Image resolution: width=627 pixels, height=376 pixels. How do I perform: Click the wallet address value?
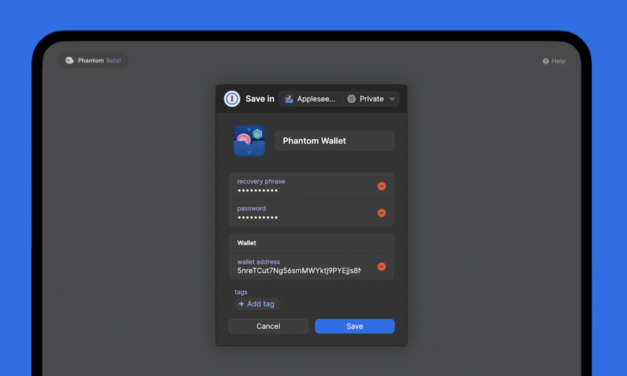click(299, 271)
